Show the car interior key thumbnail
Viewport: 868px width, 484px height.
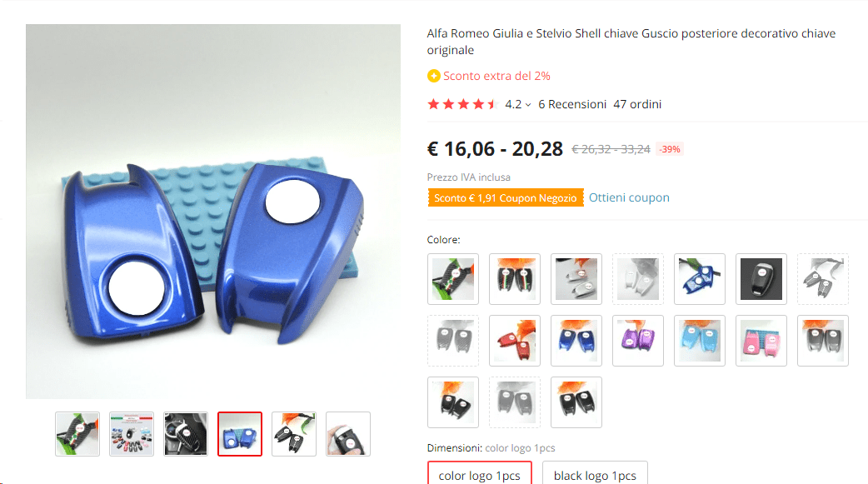pyautogui.click(x=186, y=434)
